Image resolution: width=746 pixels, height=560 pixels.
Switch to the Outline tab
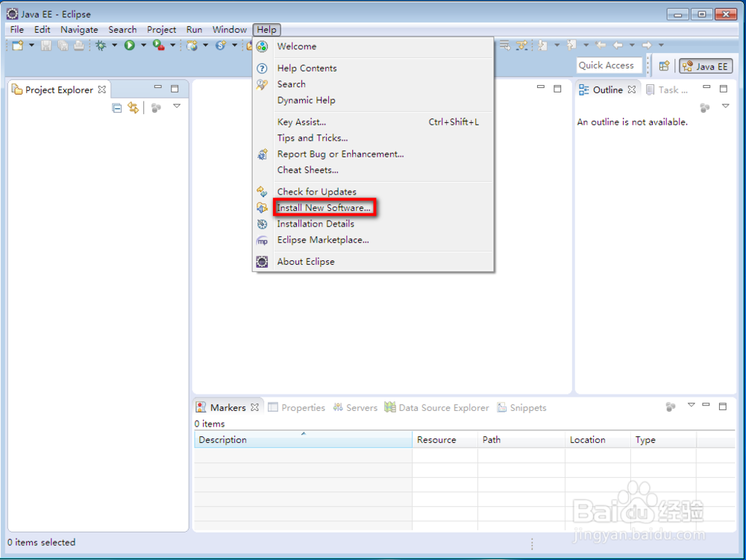click(x=607, y=89)
